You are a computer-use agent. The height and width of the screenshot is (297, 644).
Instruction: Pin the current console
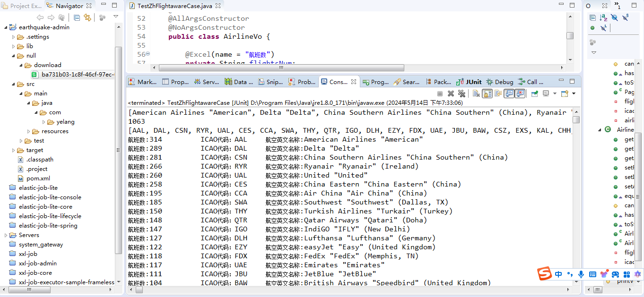coord(535,93)
